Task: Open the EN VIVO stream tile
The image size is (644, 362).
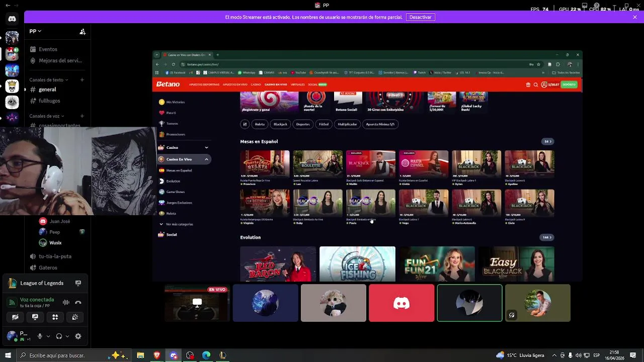Action: [x=197, y=303]
